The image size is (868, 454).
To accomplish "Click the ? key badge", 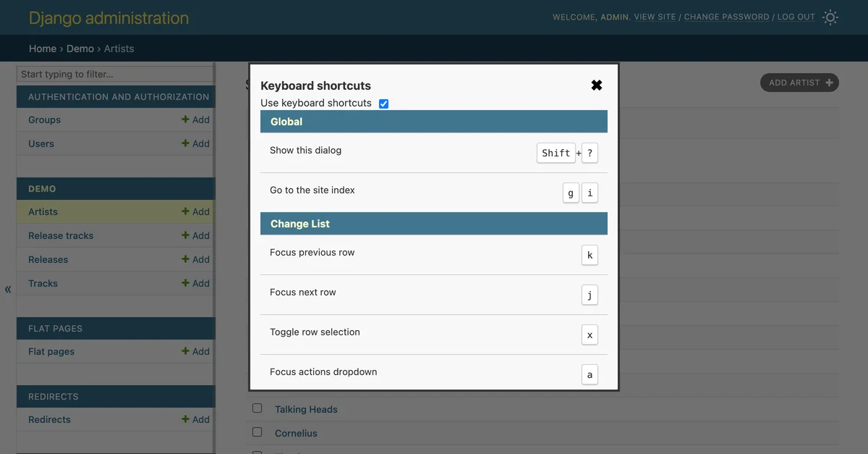I will [x=590, y=153].
